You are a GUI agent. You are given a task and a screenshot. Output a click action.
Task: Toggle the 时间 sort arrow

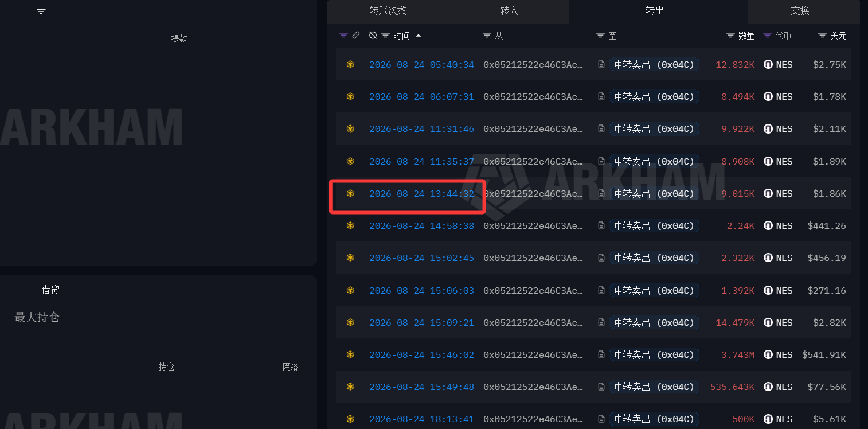(419, 36)
